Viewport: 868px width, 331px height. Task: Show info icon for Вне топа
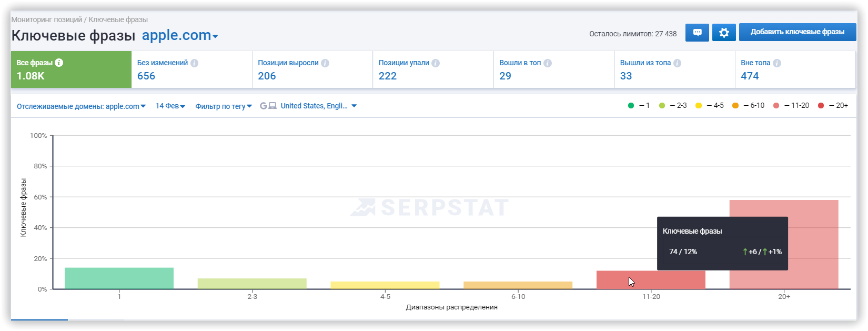tap(777, 63)
